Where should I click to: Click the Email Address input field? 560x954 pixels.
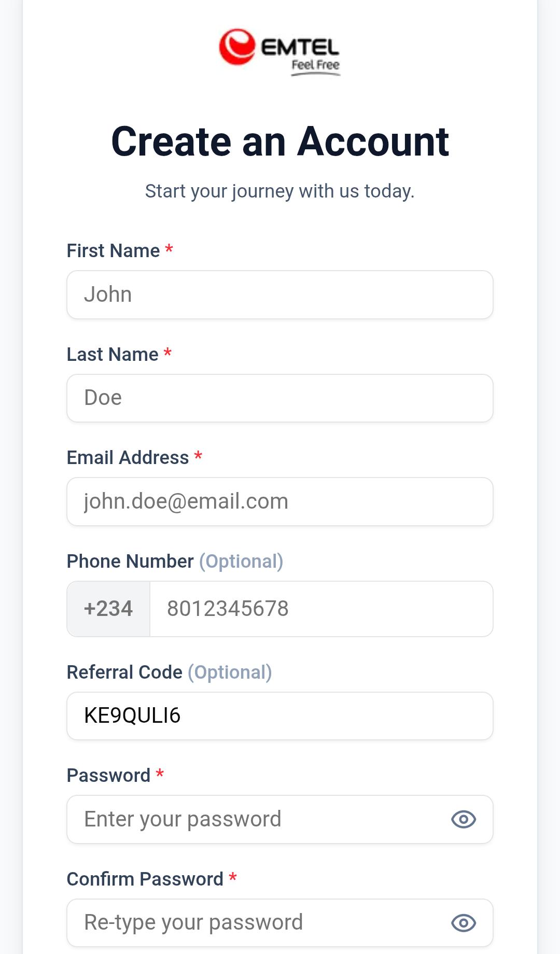[280, 501]
